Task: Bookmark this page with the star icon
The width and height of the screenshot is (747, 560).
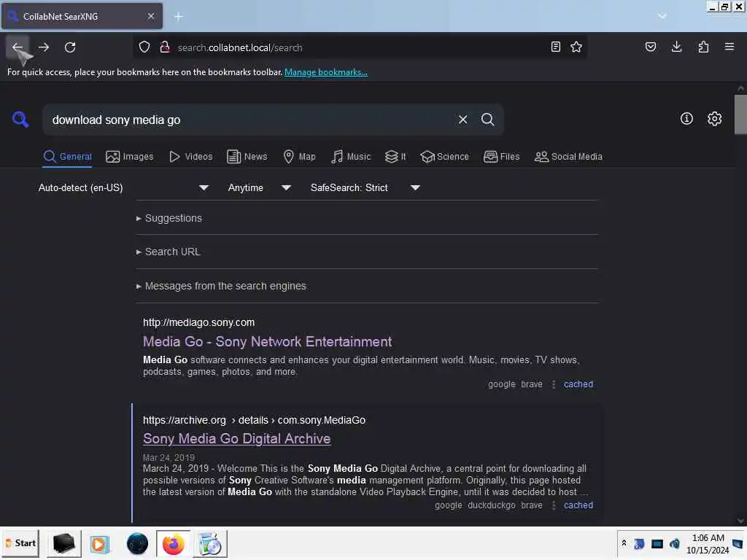Action: click(x=576, y=47)
